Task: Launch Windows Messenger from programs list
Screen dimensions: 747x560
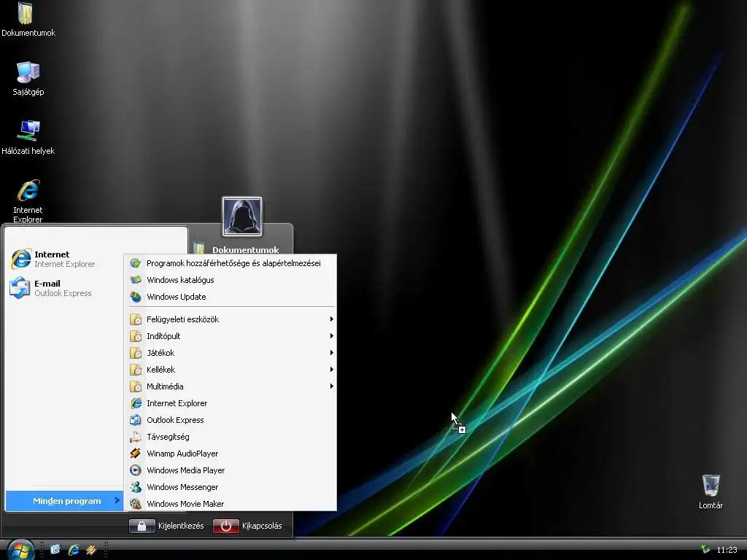Action: click(x=231, y=487)
